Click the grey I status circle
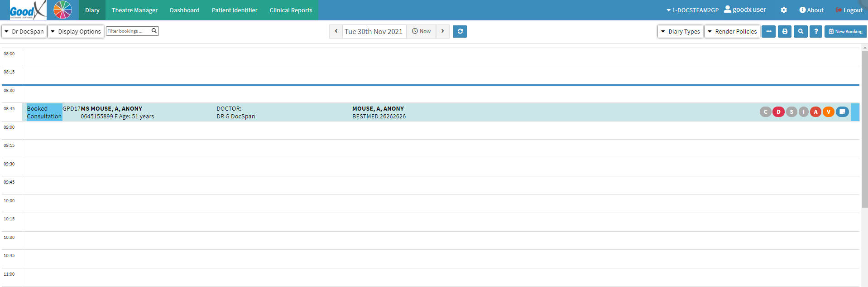The height and width of the screenshot is (287, 868). coord(804,112)
